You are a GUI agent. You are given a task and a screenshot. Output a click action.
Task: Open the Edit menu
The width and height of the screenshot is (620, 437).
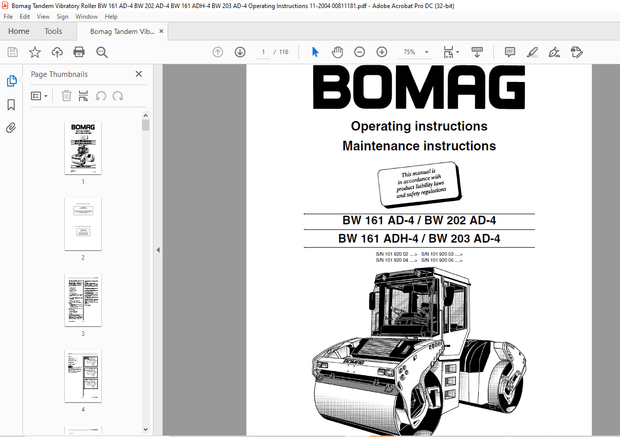point(23,17)
